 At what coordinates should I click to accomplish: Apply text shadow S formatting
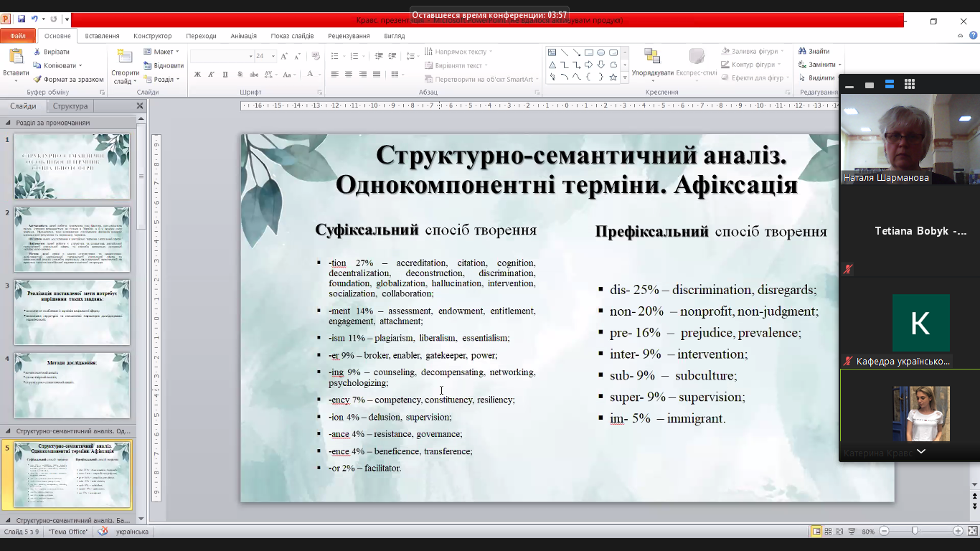click(x=239, y=74)
